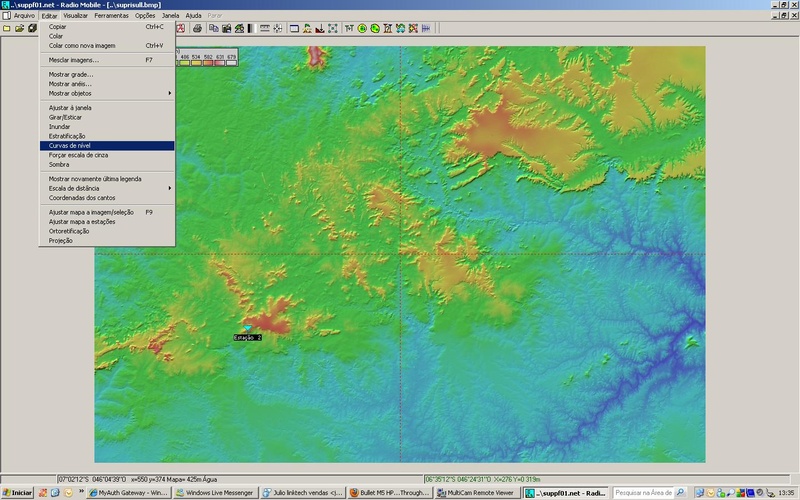Click the Iniciar start button

(x=17, y=493)
